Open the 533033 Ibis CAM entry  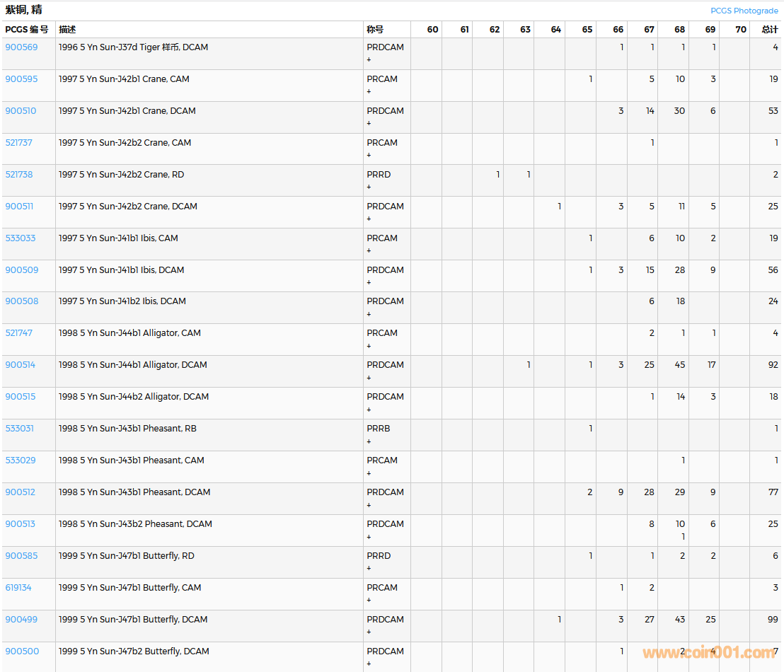tap(21, 238)
